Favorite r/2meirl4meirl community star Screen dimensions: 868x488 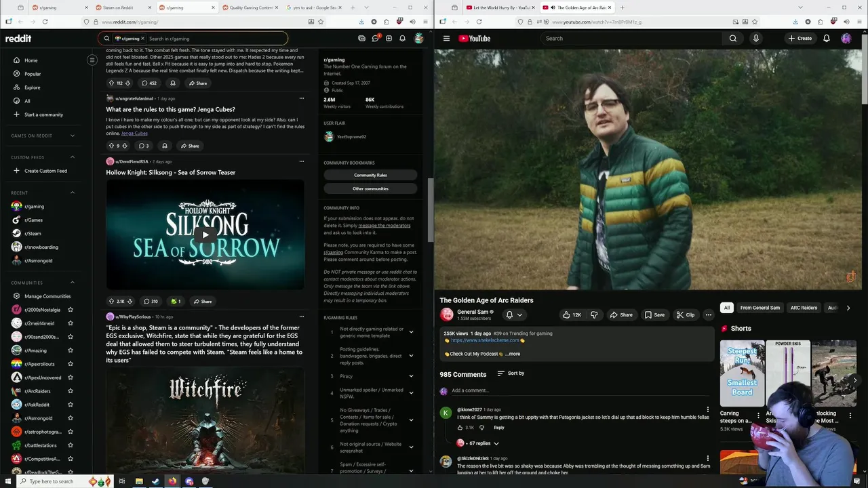coord(70,323)
